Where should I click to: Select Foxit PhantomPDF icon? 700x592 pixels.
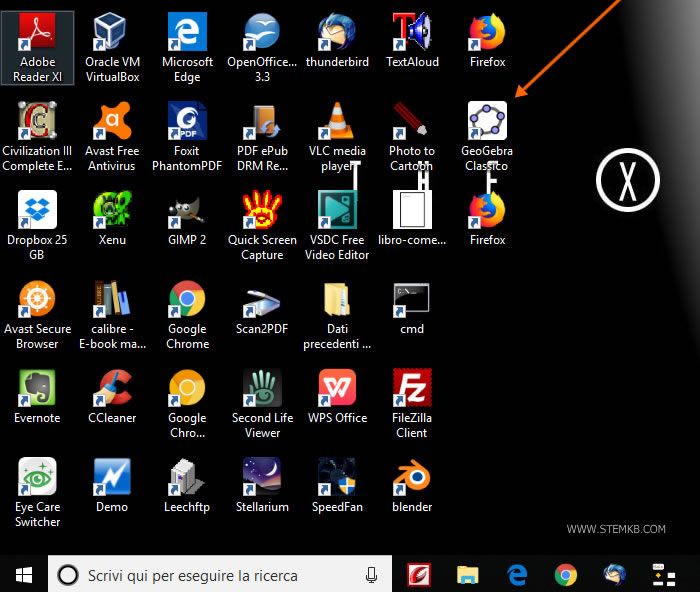click(x=187, y=137)
